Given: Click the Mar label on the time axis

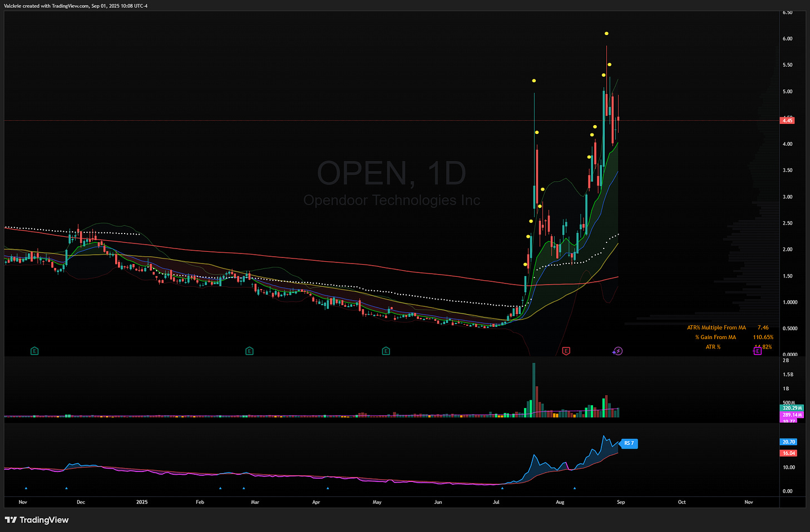Looking at the screenshot, I should click(x=255, y=502).
